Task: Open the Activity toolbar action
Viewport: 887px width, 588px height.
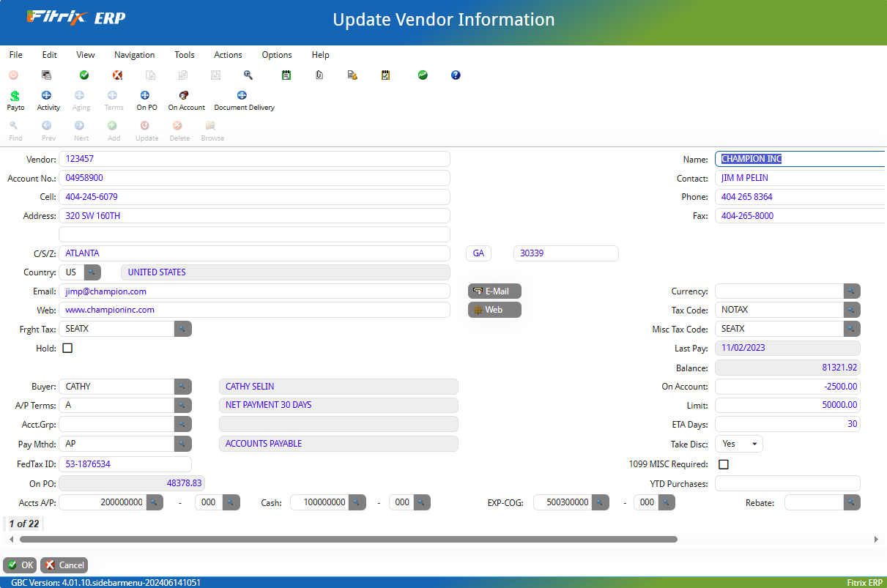Action: coord(48,100)
